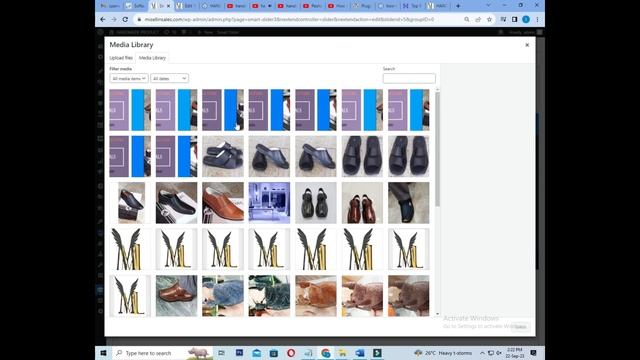This screenshot has height=360, width=640.
Task: Close the Media Library dialog
Action: 527,45
